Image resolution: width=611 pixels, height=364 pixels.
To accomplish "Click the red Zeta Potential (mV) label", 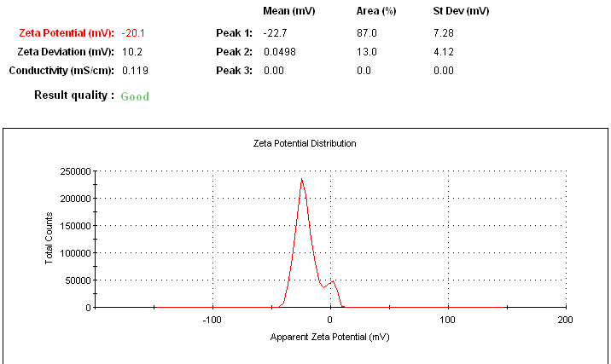I will click(x=66, y=33).
